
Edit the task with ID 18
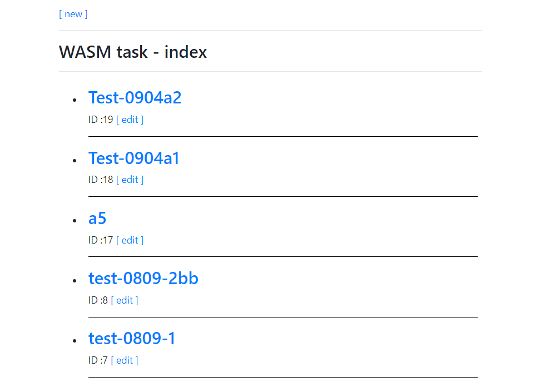(130, 180)
